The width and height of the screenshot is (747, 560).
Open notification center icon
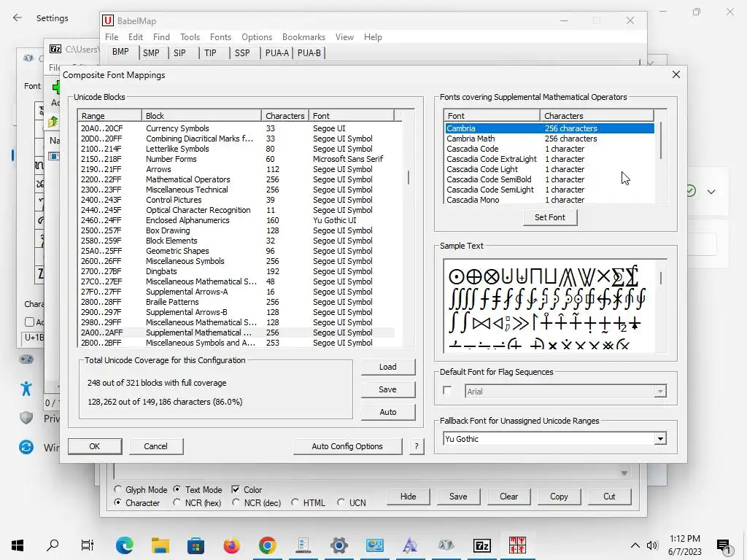(723, 545)
